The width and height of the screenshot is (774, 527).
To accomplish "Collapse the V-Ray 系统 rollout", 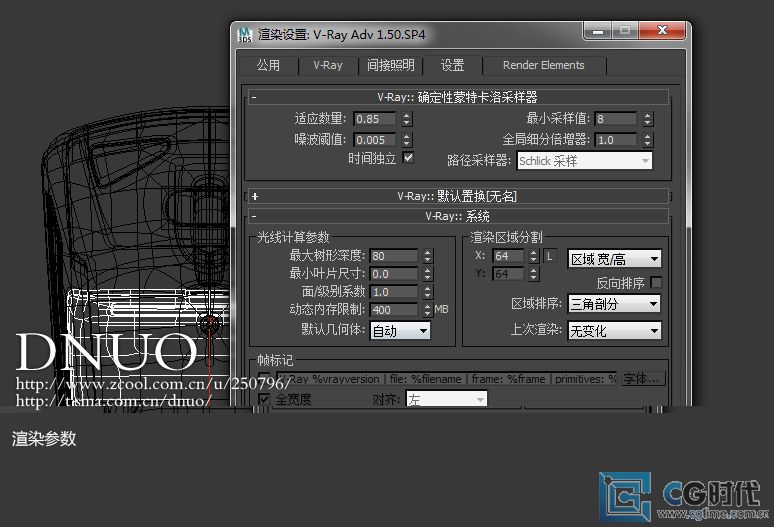I will (458, 216).
